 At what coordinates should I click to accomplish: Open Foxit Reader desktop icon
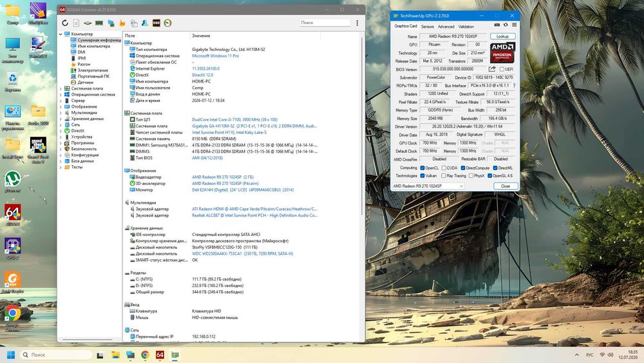click(13, 282)
